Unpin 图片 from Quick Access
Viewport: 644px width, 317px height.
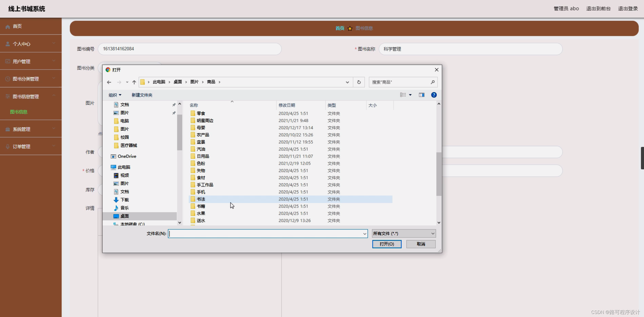pyautogui.click(x=174, y=113)
